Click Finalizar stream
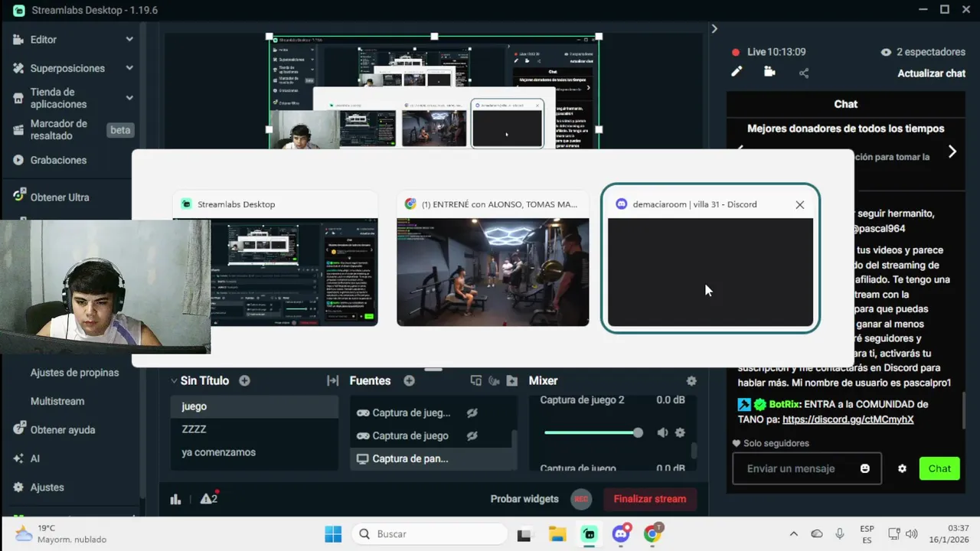 tap(650, 499)
